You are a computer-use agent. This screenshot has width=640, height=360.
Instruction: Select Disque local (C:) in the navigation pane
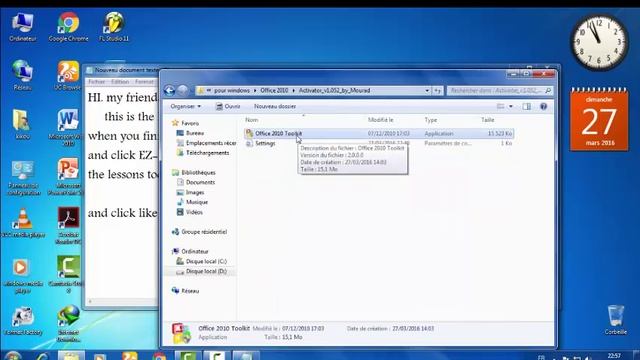coord(202,261)
